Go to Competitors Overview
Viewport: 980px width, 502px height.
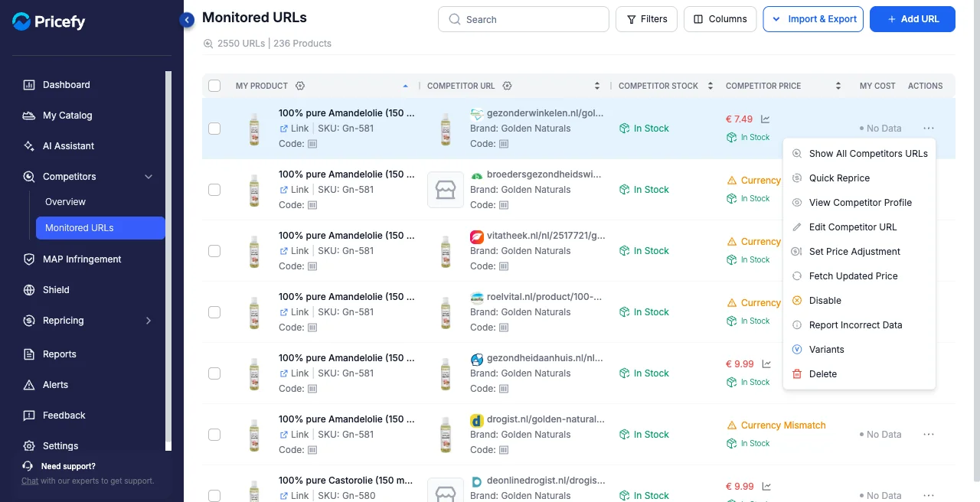point(65,202)
